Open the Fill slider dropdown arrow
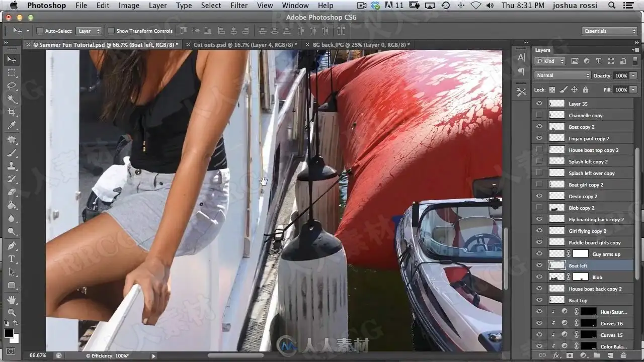 coord(633,89)
